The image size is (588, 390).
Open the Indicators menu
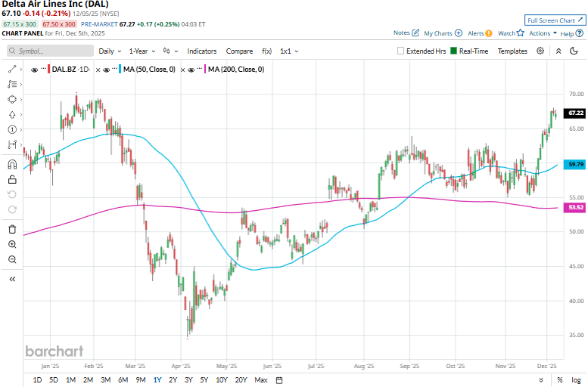pyautogui.click(x=201, y=51)
